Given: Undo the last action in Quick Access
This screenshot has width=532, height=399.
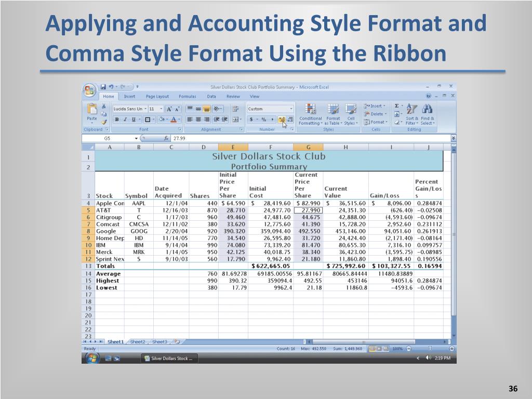Looking at the screenshot, I should (111, 87).
